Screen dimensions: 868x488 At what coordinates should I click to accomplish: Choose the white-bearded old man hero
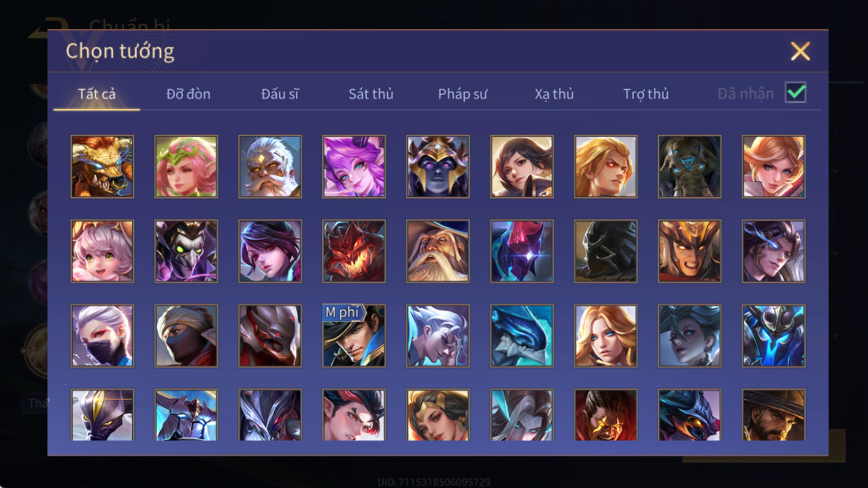click(270, 167)
